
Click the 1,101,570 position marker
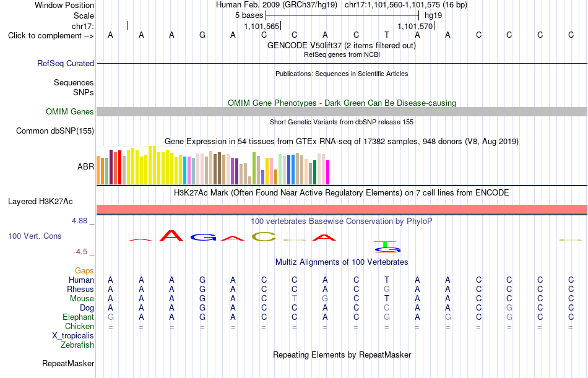415,26
